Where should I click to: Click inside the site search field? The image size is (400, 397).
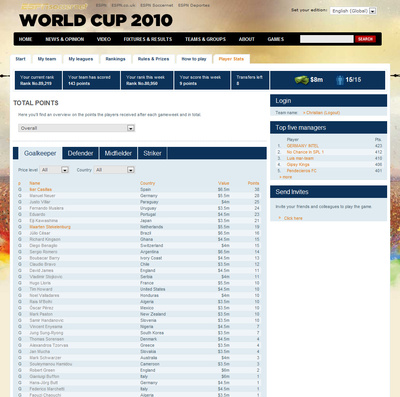[x=327, y=39]
